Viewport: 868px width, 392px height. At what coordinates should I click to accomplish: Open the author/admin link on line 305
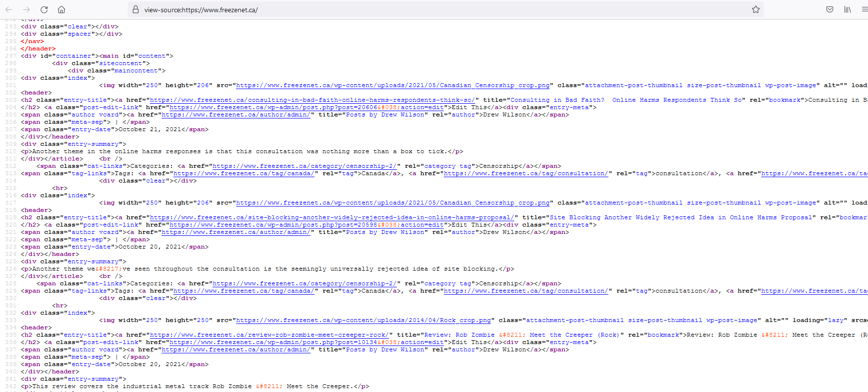[236, 115]
